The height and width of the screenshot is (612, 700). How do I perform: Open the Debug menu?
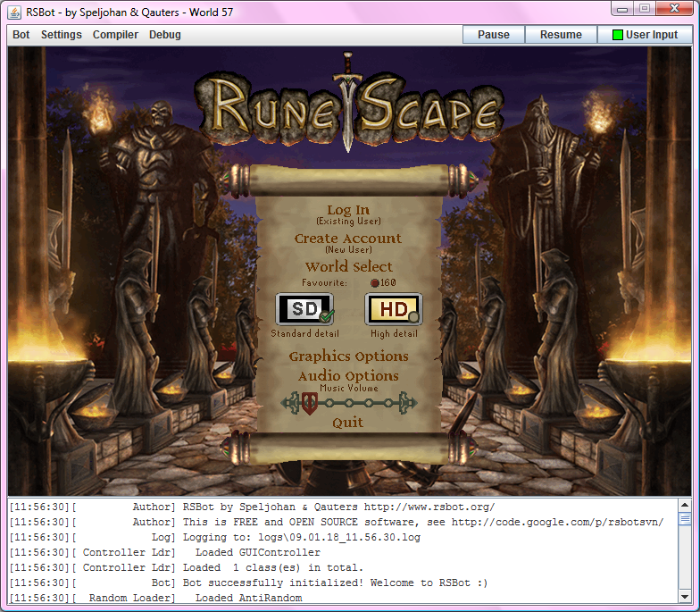pyautogui.click(x=164, y=35)
